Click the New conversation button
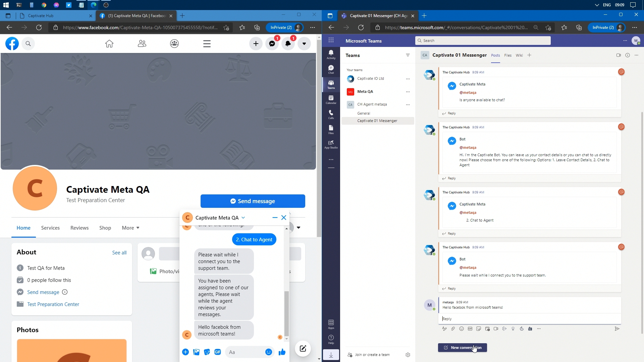Viewport: 644px width, 362px height. click(x=462, y=348)
